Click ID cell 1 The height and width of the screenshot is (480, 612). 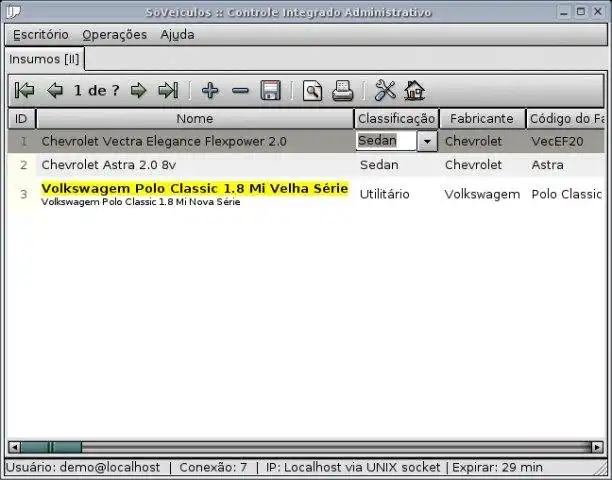23,141
